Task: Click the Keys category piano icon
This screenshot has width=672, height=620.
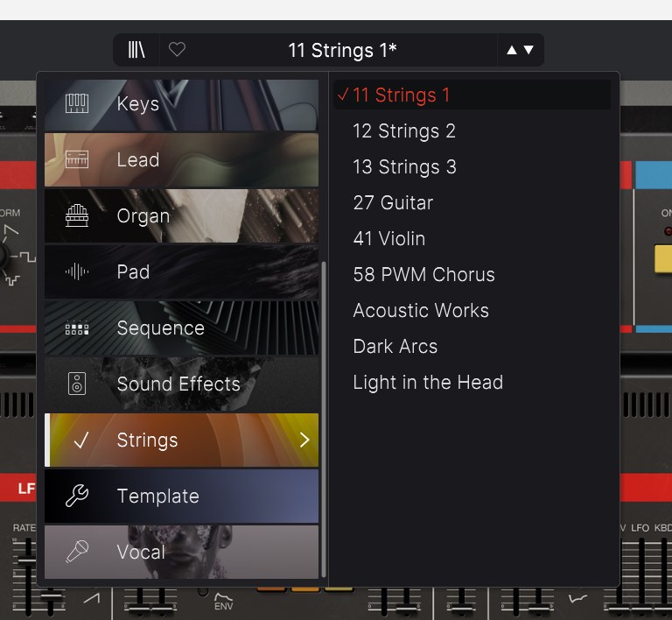Action: click(77, 104)
